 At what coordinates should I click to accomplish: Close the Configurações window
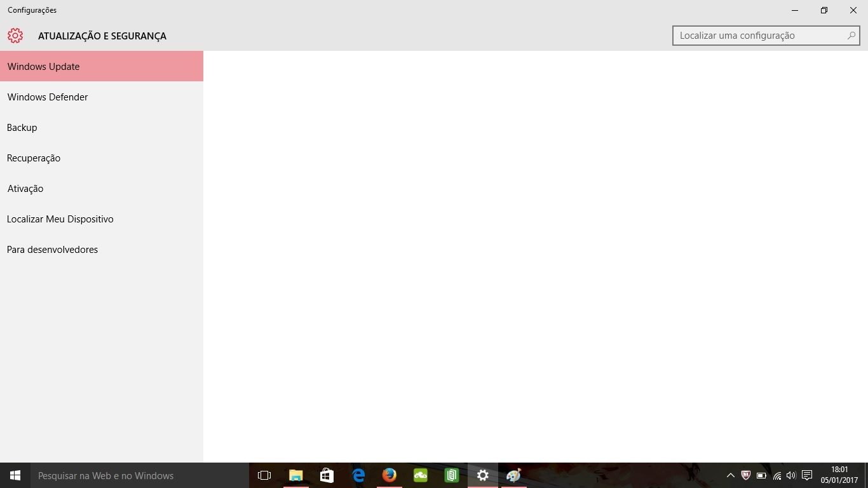[x=853, y=10]
